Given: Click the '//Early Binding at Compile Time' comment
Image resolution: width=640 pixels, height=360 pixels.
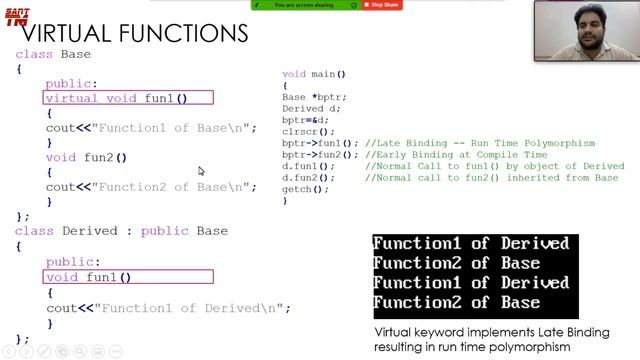Looking at the screenshot, I should pyautogui.click(x=456, y=155).
